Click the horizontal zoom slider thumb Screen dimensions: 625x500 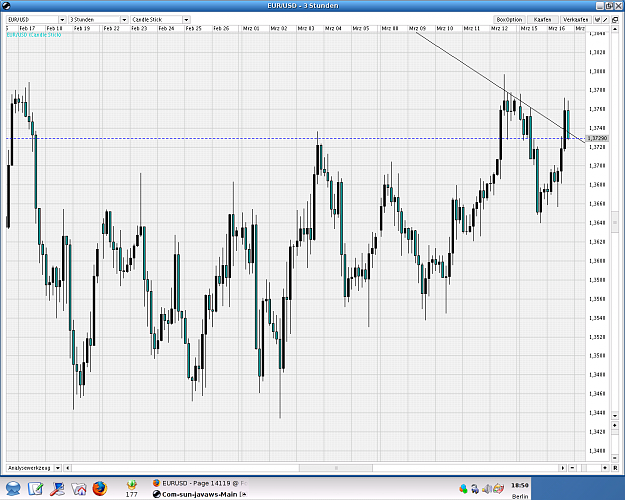584,468
